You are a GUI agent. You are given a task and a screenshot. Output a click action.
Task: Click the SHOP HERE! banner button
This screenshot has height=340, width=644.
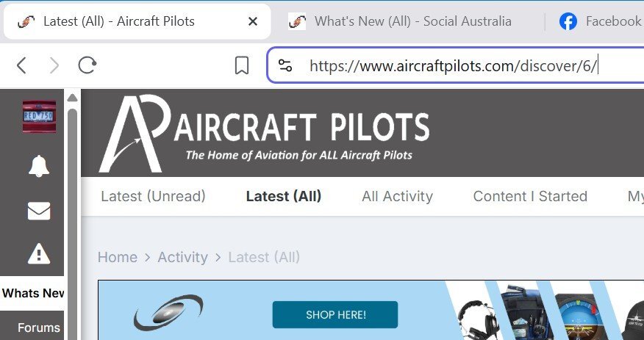pyautogui.click(x=335, y=314)
